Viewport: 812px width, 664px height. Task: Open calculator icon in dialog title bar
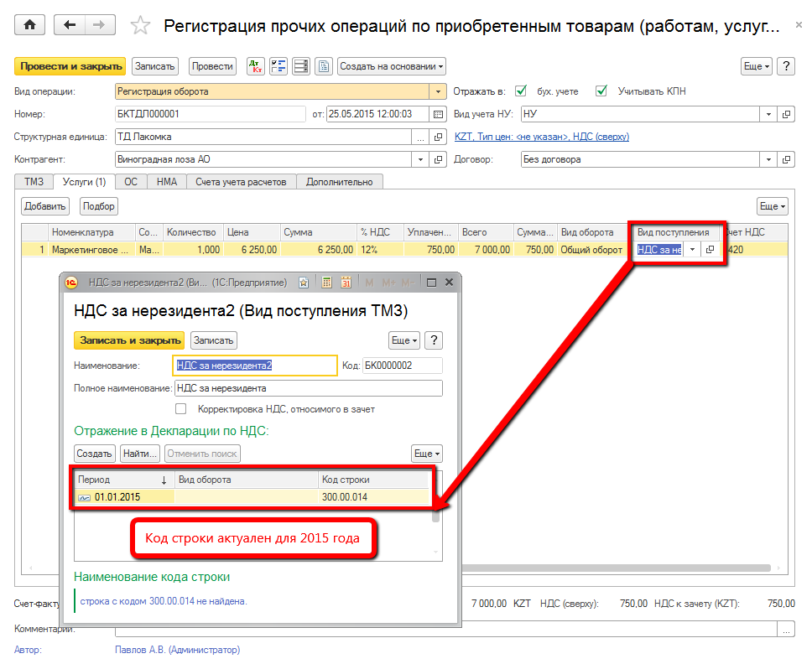pyautogui.click(x=327, y=283)
